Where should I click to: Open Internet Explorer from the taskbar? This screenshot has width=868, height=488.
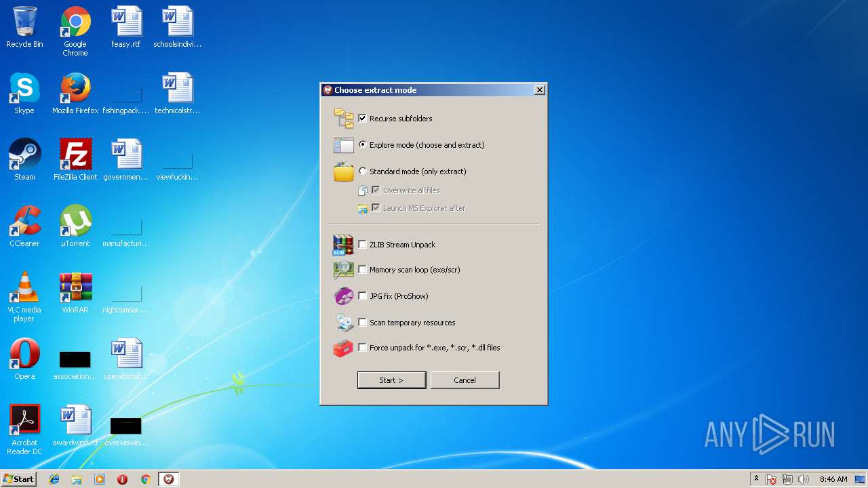pyautogui.click(x=54, y=479)
